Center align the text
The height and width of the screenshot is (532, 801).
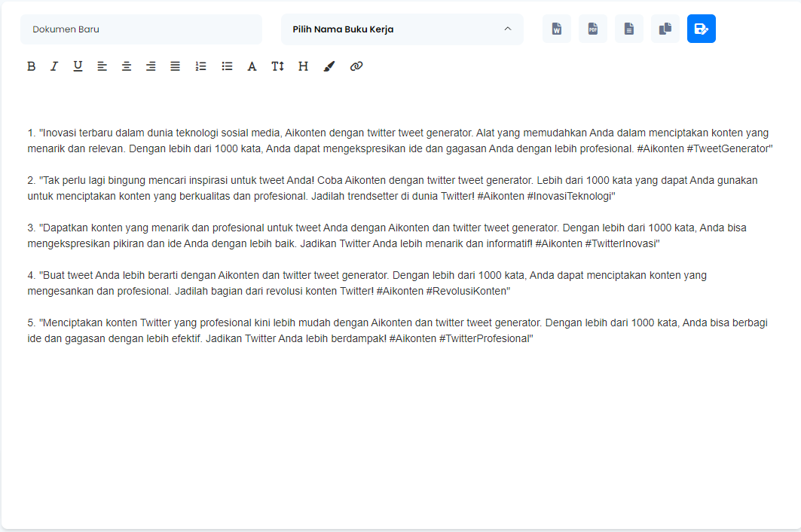pyautogui.click(x=126, y=66)
